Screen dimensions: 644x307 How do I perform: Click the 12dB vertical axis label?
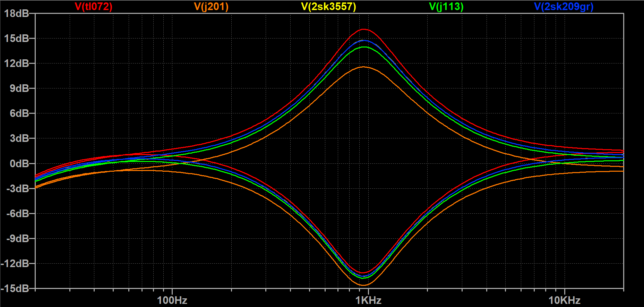point(17,63)
